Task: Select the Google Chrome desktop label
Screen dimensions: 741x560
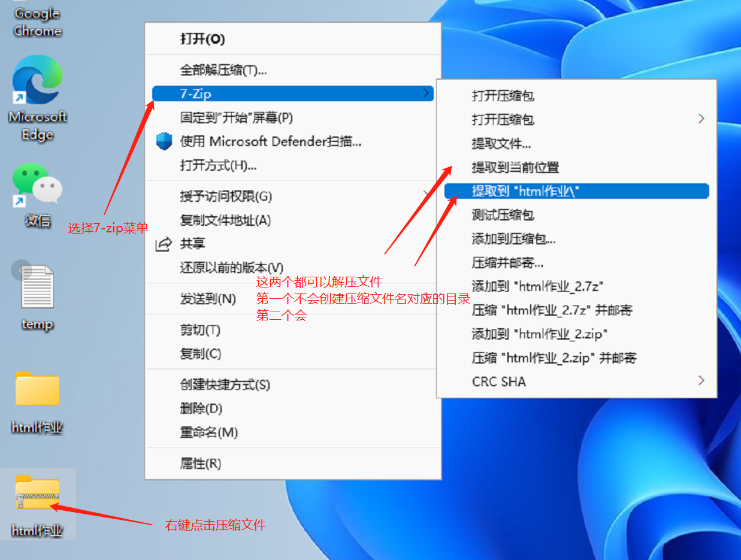Action: coord(37,22)
